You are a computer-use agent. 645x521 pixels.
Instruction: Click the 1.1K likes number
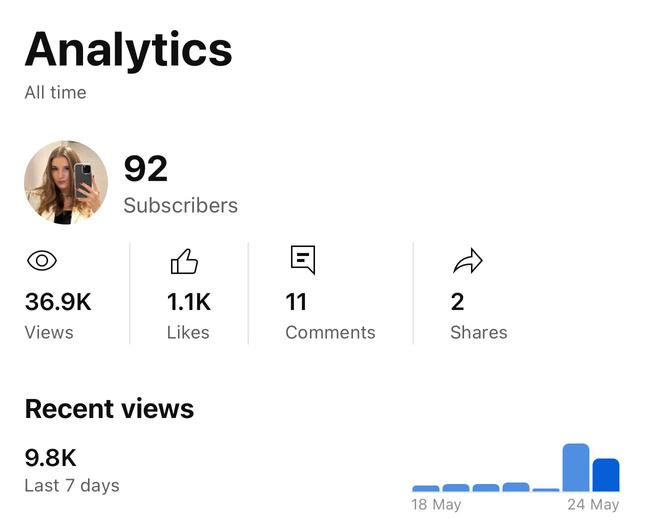click(x=189, y=301)
